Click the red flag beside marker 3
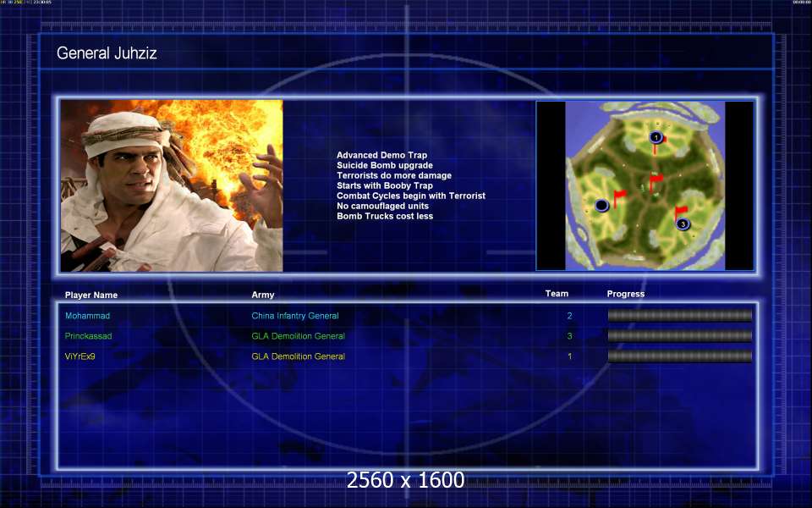The height and width of the screenshot is (508, 812). (680, 212)
